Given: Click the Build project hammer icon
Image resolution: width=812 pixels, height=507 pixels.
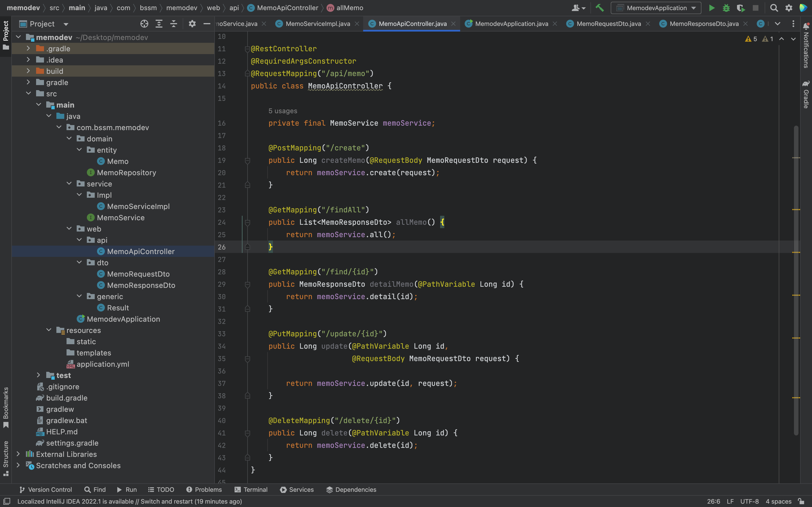Looking at the screenshot, I should point(599,8).
